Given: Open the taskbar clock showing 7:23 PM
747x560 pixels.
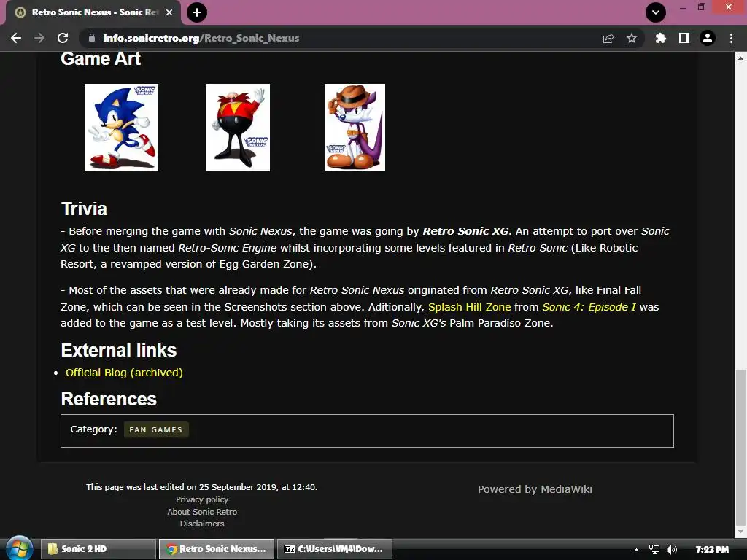Looking at the screenshot, I should pyautogui.click(x=712, y=550).
